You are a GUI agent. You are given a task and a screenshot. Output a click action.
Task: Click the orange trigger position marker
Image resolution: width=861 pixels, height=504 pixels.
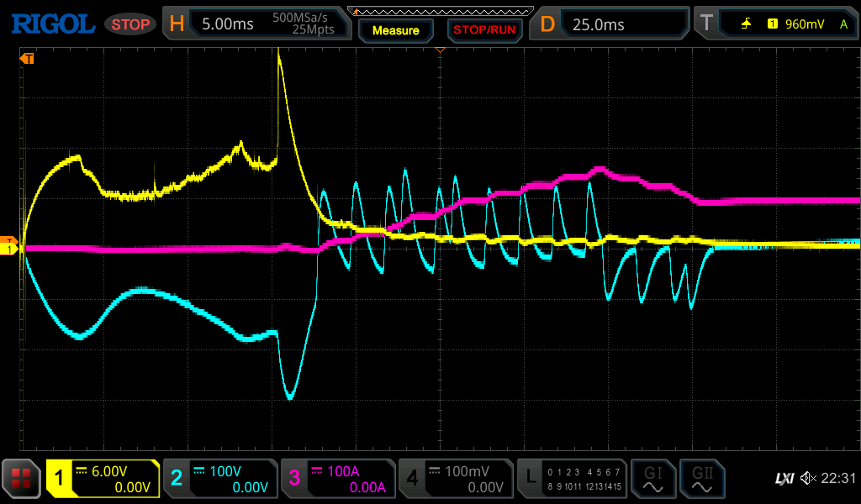[x=440, y=51]
